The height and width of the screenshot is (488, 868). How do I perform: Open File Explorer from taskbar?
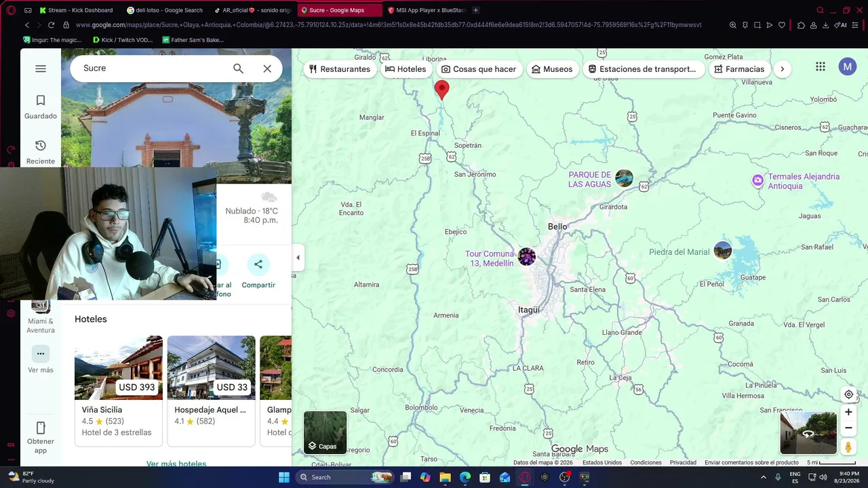click(445, 477)
